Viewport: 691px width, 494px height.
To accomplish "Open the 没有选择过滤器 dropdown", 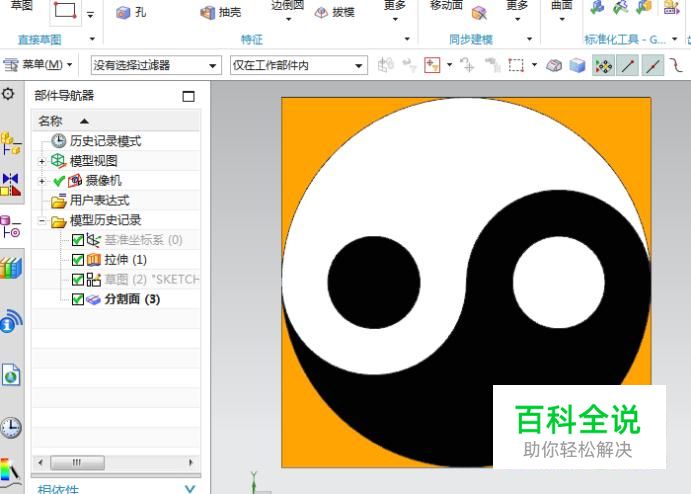I will [x=155, y=66].
